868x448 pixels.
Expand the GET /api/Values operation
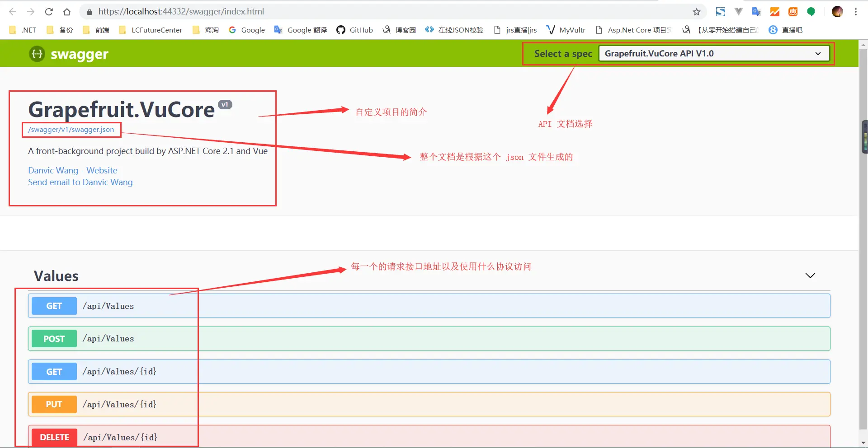pos(429,306)
